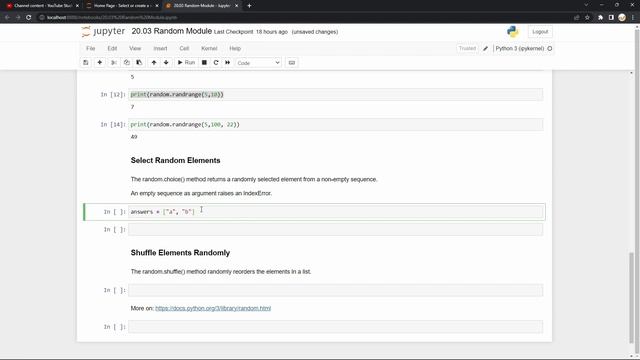Open the tab search chevron in title bar
640x360 pixels.
(x=586, y=5)
